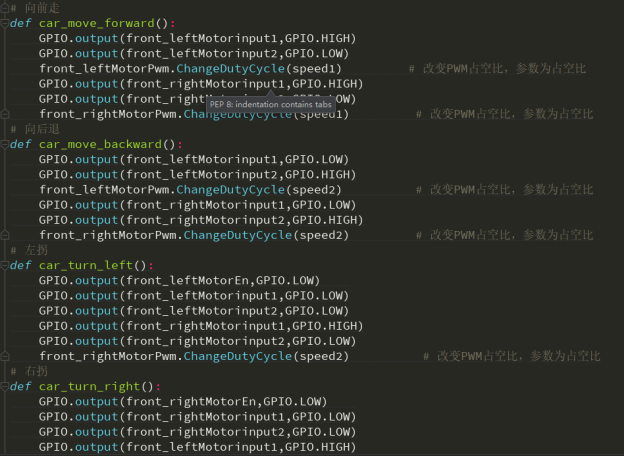Click front_rightMotorinput1 GPIO.HIGH line in car_turn_left
This screenshot has width=624, height=456.
click(x=201, y=326)
